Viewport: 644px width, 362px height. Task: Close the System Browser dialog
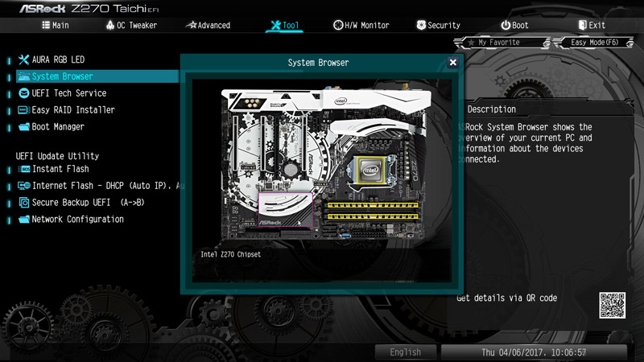tap(452, 63)
